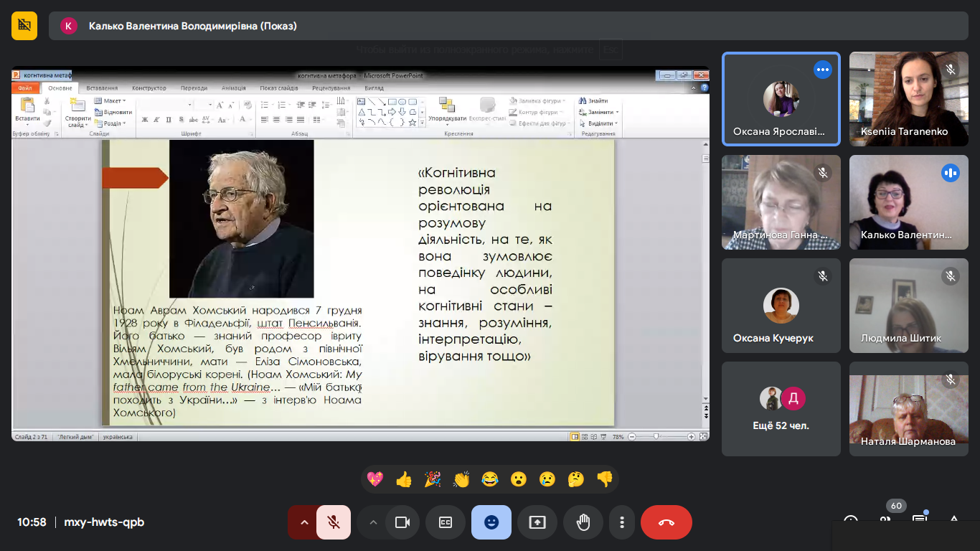Screen dimensions: 980x551
Task: Open Заливка фігури fill dropdown
Action: 537,101
